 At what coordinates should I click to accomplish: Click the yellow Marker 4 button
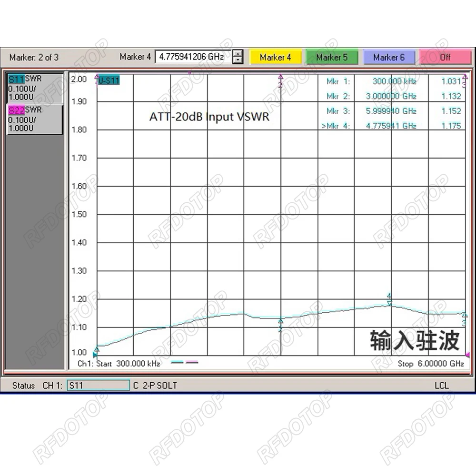[275, 57]
